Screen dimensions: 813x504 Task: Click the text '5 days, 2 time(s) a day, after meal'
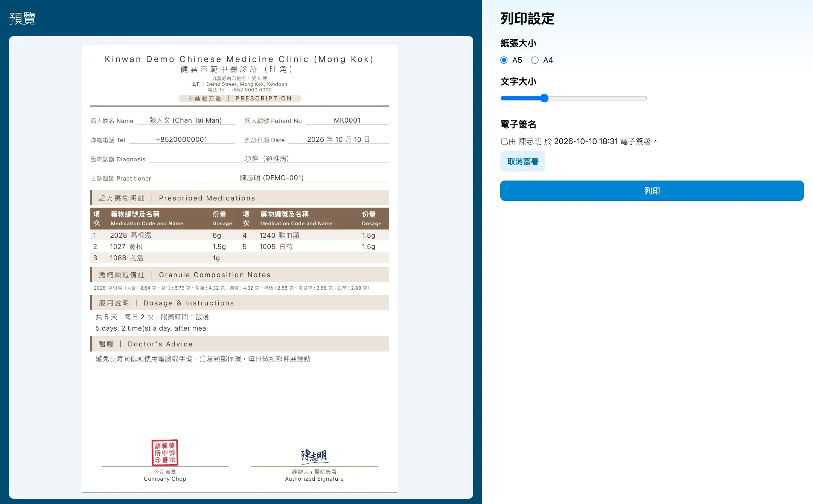click(x=151, y=328)
